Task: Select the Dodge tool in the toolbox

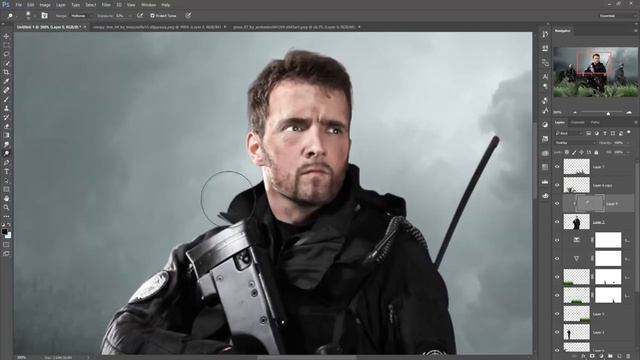Action: [6, 153]
